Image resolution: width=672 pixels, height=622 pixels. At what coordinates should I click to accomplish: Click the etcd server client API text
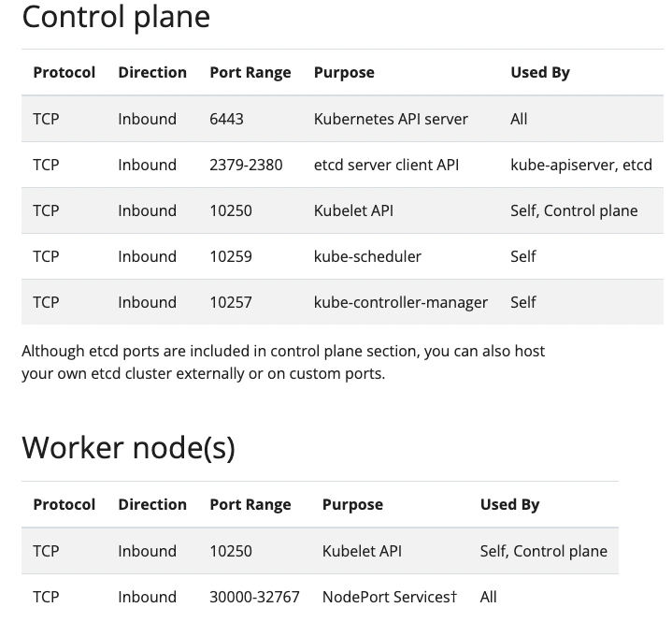[x=386, y=165]
